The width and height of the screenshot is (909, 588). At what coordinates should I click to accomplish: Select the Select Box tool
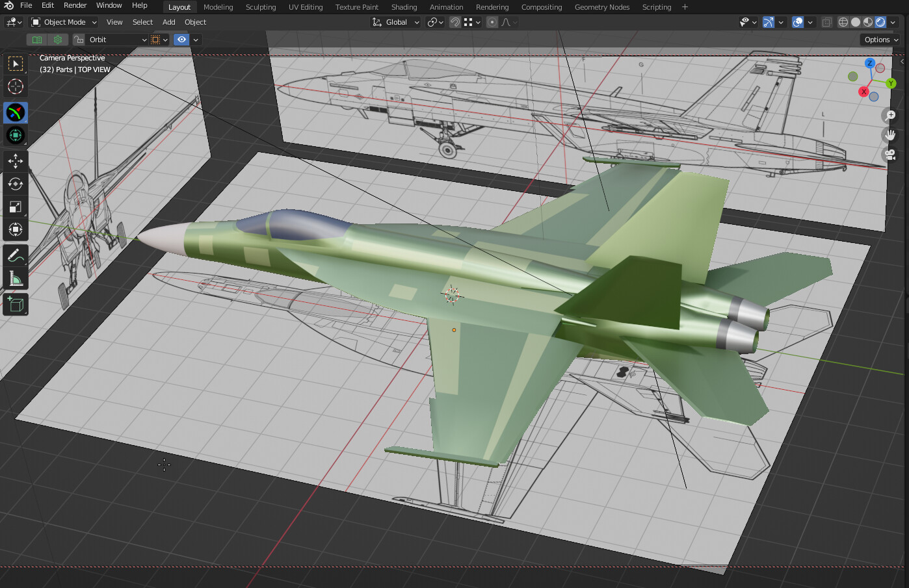click(x=16, y=64)
